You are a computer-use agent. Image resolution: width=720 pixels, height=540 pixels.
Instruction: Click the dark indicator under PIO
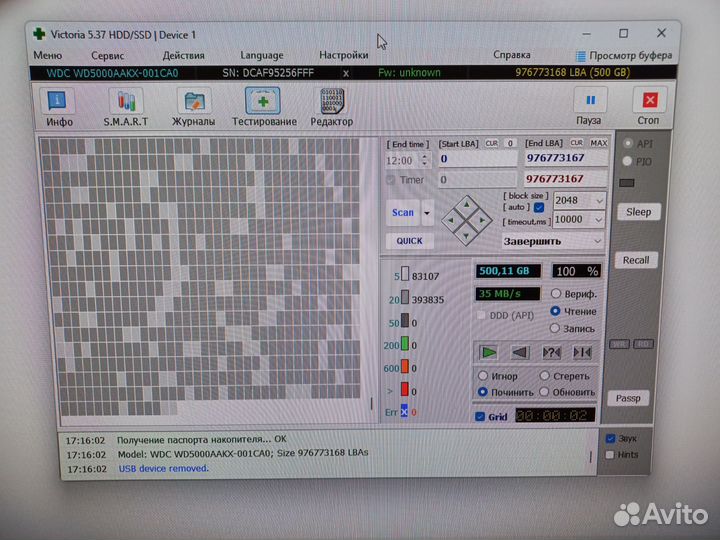coord(627,183)
